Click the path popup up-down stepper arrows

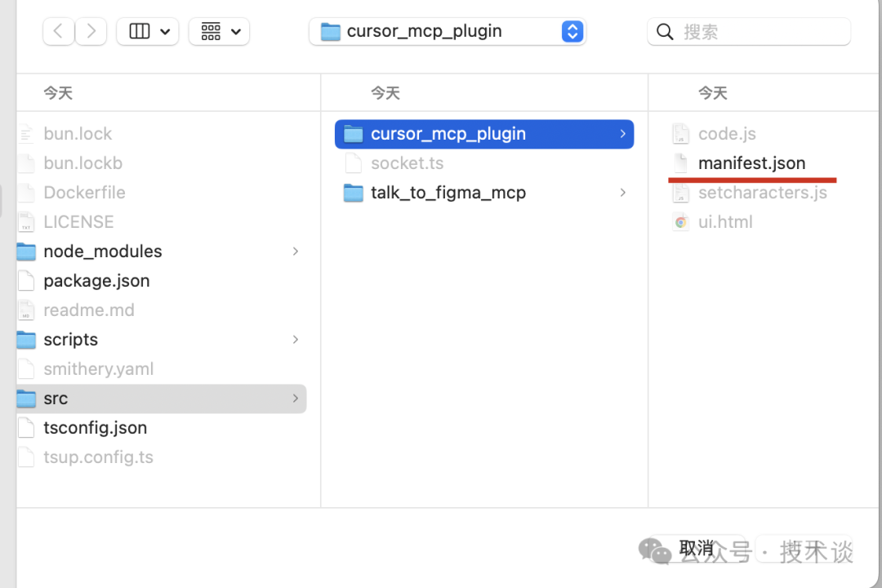[x=572, y=32]
